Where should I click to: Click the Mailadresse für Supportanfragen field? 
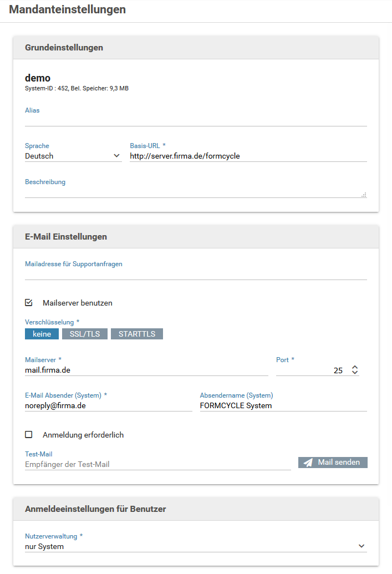pyautogui.click(x=196, y=274)
